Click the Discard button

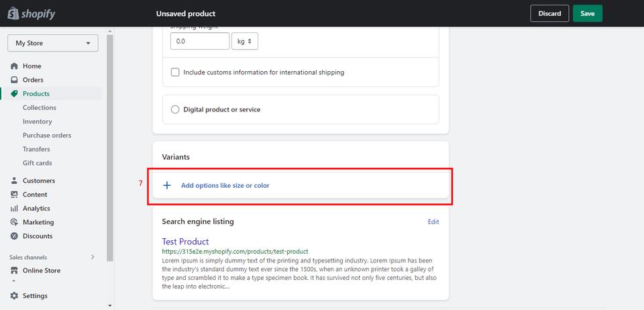pyautogui.click(x=549, y=13)
